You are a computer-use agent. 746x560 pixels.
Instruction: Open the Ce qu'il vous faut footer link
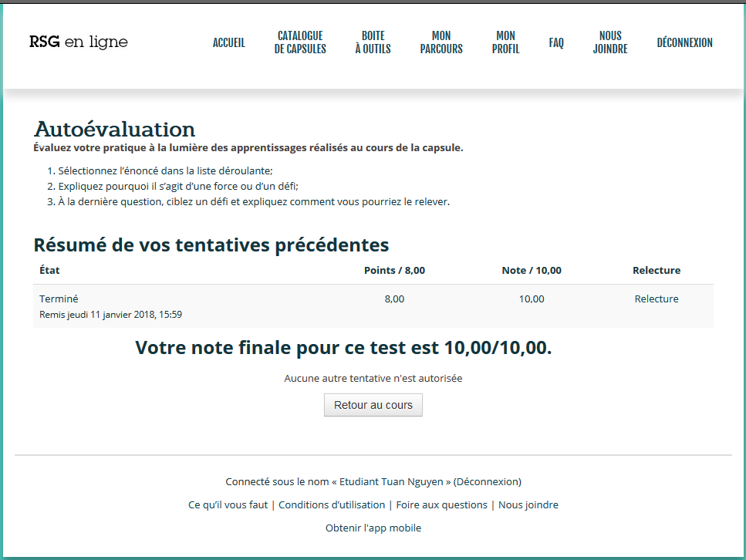coord(228,505)
